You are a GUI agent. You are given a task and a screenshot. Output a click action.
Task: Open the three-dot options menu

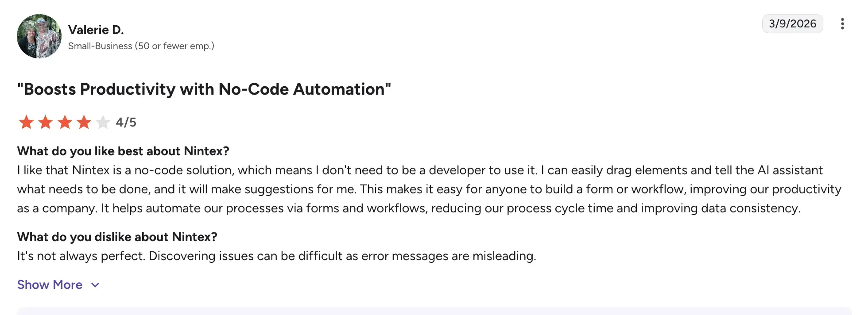tap(842, 24)
